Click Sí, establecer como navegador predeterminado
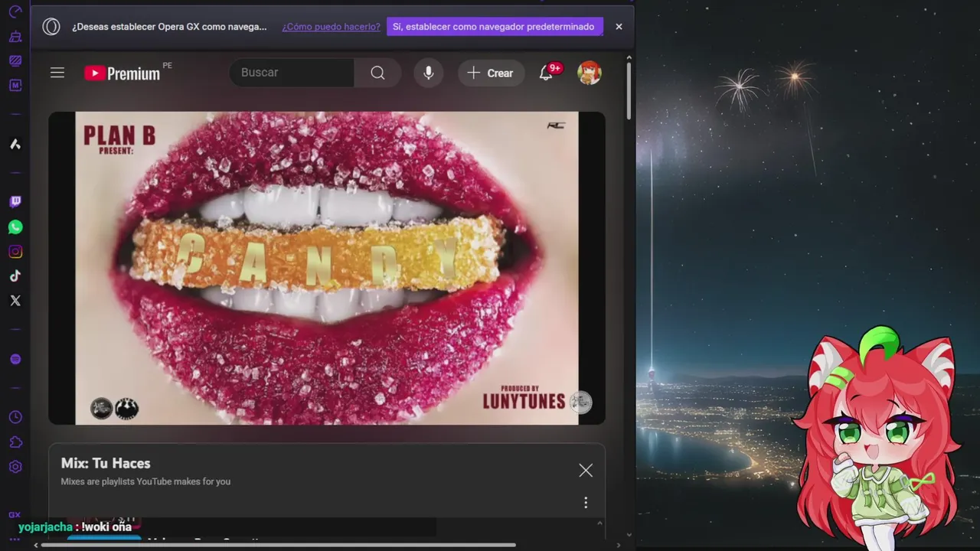980x551 pixels. point(495,27)
